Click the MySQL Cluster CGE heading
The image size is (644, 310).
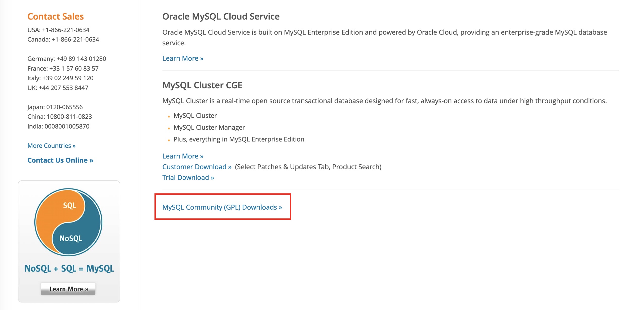(x=202, y=85)
